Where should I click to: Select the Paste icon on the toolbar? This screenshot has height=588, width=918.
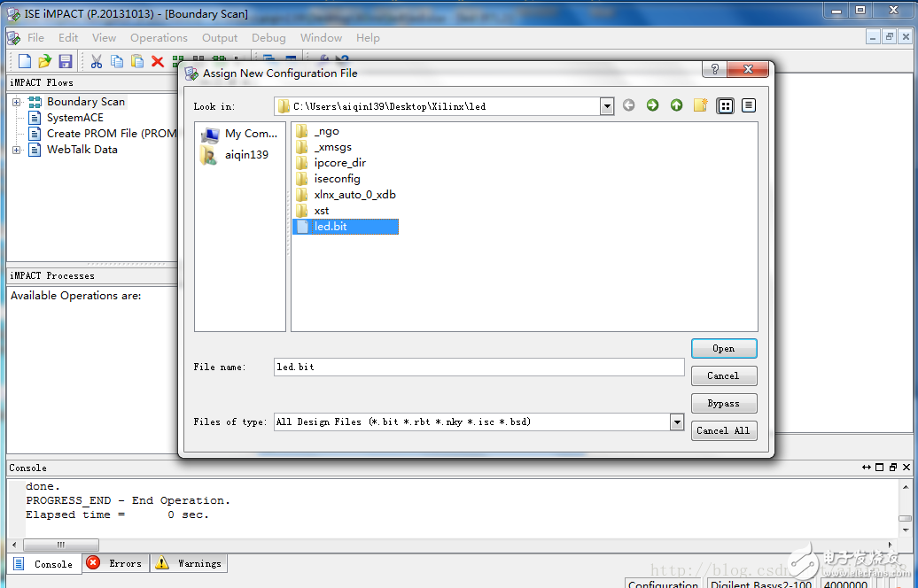tap(139, 61)
